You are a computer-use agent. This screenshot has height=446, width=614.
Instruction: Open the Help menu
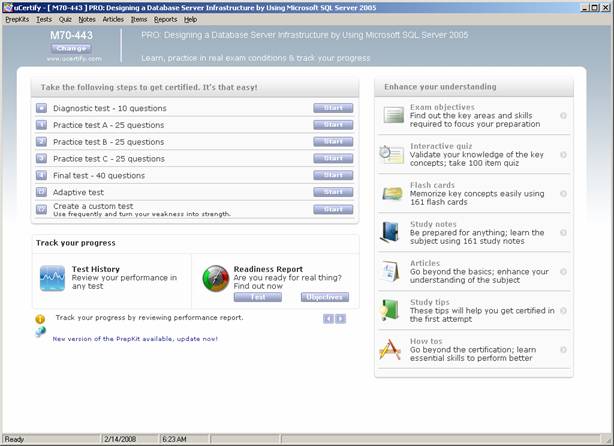pyautogui.click(x=190, y=19)
